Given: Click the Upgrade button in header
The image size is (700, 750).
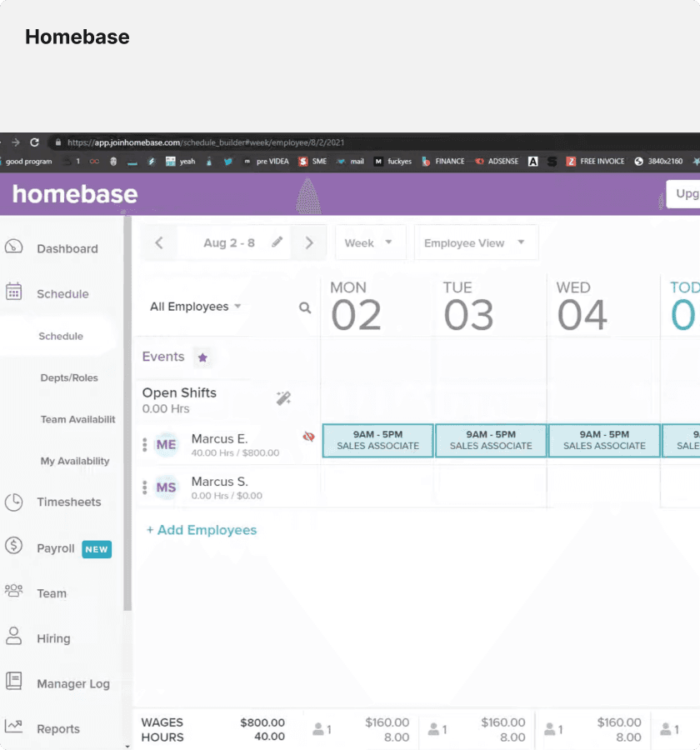Looking at the screenshot, I should click(x=683, y=193).
